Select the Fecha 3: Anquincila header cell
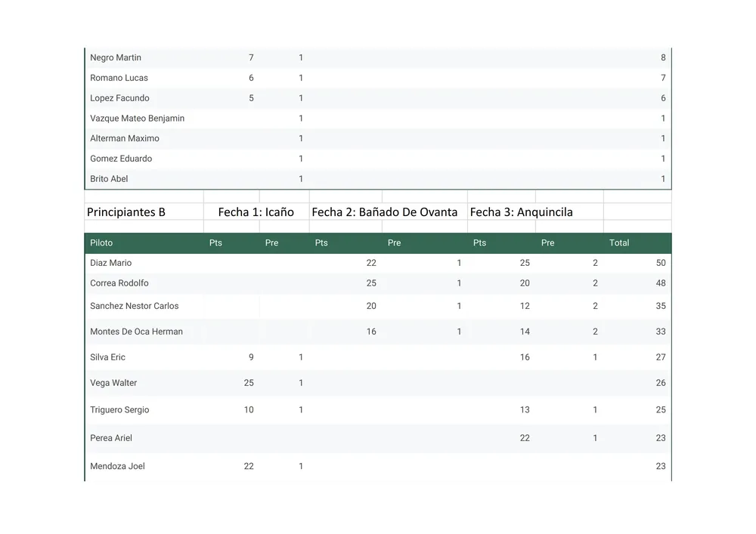Image resolution: width=756 pixels, height=534 pixels. (521, 212)
